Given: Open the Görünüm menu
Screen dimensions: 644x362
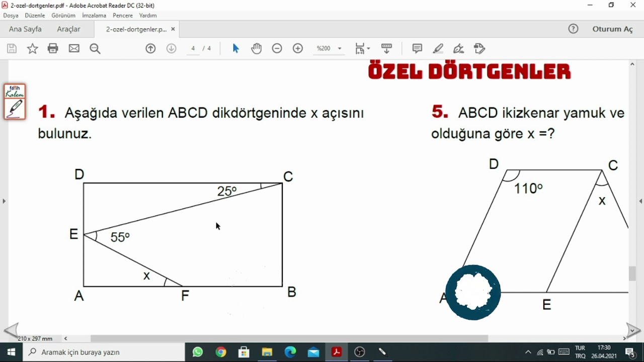Looking at the screenshot, I should [x=63, y=16].
